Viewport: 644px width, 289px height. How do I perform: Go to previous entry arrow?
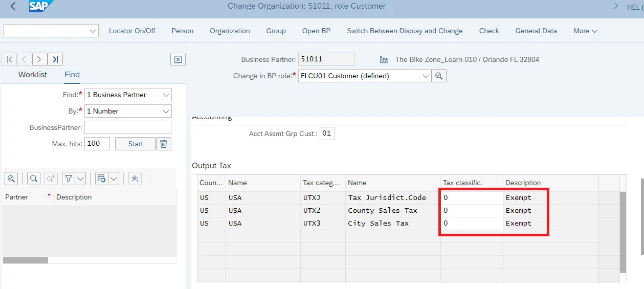(25, 59)
